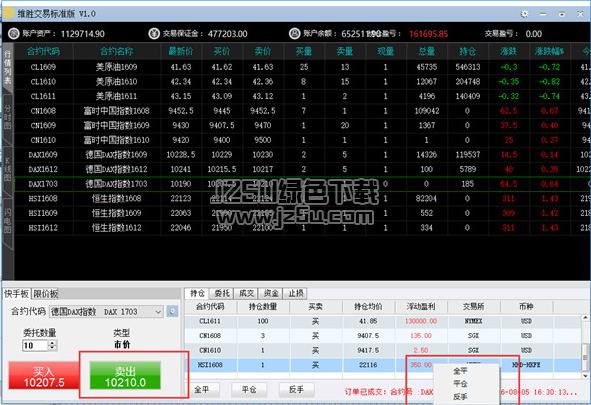Viewport: 591px width, 405px height.
Task: Select quote row HSI1609
Action: [x=302, y=213]
